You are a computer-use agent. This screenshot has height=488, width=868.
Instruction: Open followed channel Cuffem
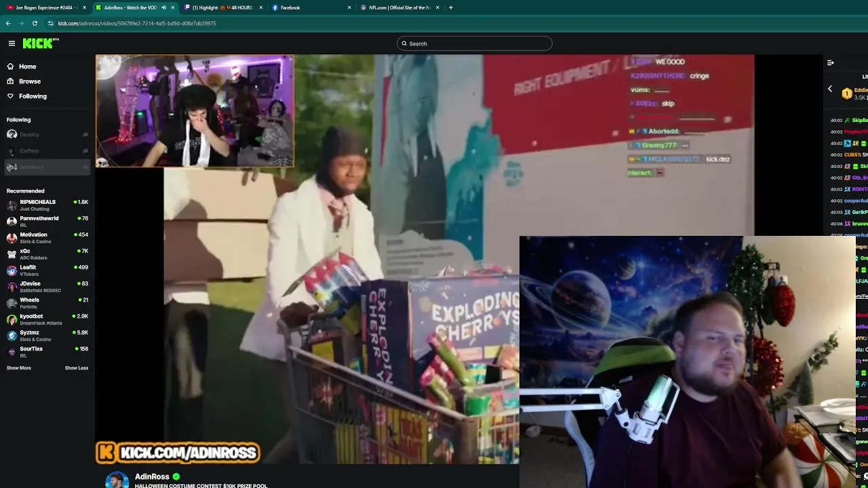pyautogui.click(x=47, y=150)
